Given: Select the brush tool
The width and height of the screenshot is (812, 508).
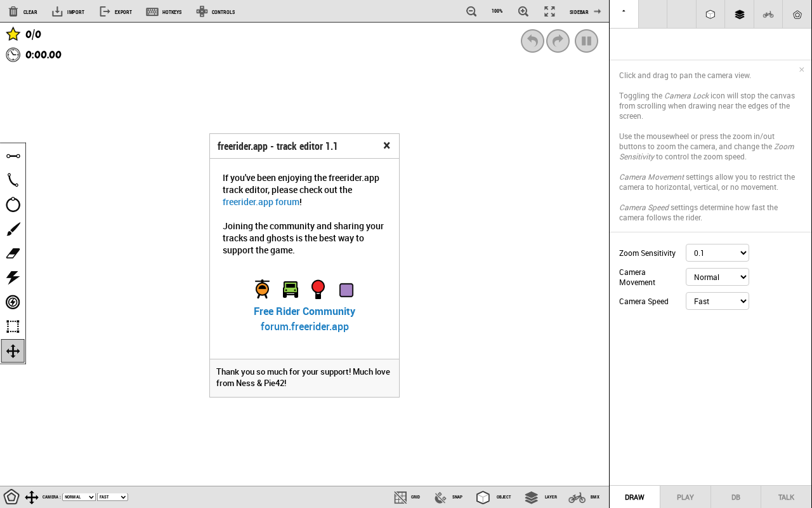Looking at the screenshot, I should (x=13, y=229).
